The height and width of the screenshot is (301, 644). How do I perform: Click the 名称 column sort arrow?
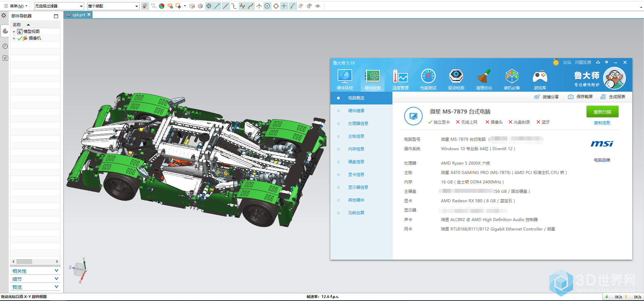pyautogui.click(x=28, y=25)
